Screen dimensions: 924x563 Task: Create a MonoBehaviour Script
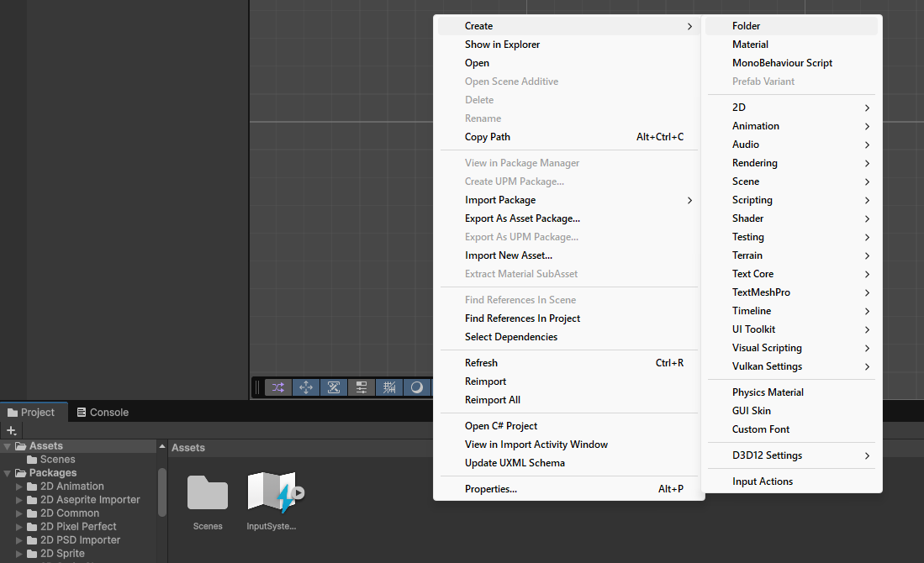point(791,63)
